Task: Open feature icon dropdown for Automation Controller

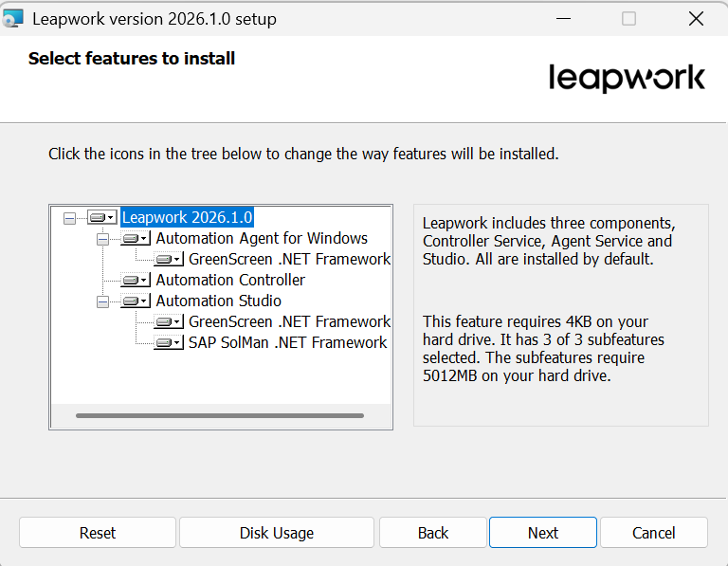Action: (136, 280)
